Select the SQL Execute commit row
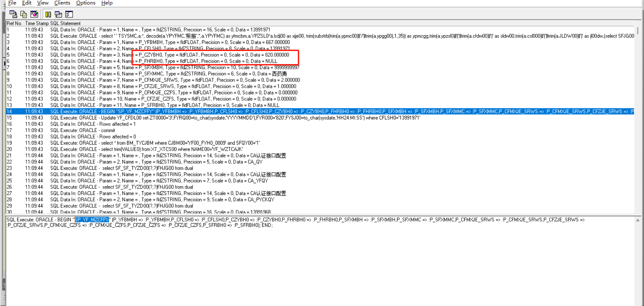The image size is (644, 306). [320, 131]
